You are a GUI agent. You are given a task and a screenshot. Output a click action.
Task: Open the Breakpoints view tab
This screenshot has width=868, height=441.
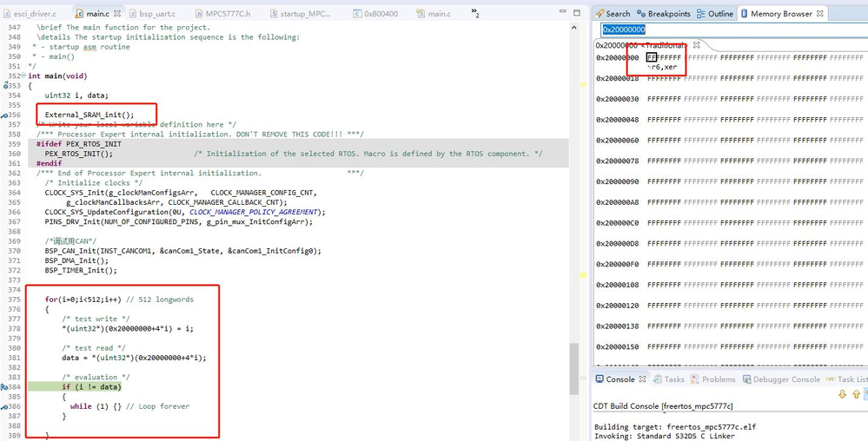click(x=664, y=14)
